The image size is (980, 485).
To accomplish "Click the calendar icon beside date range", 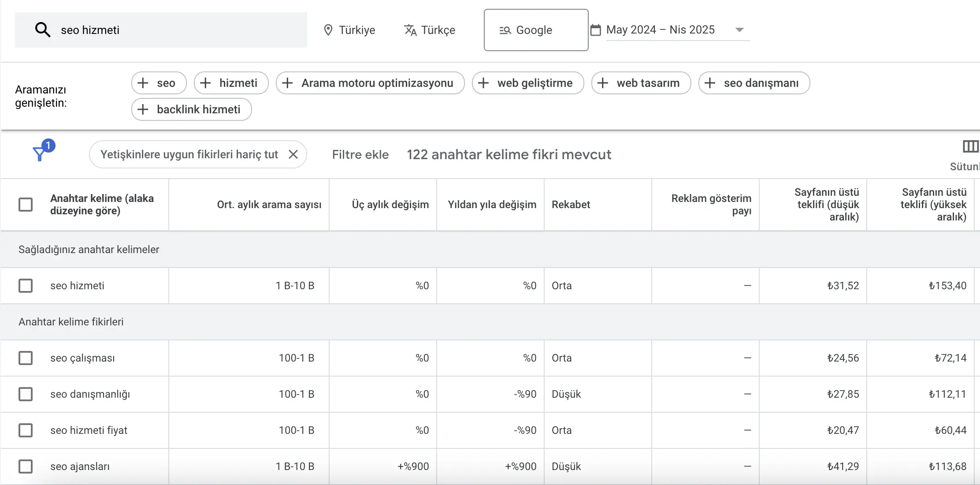I will pyautogui.click(x=596, y=30).
